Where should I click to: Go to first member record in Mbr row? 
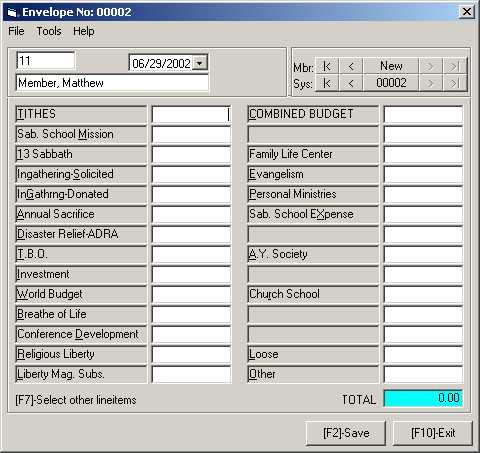click(x=327, y=66)
